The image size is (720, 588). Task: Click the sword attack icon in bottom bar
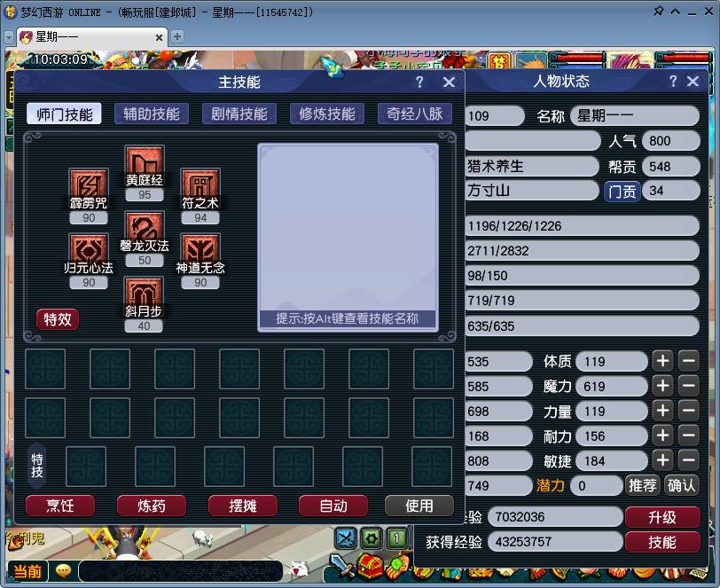pyautogui.click(x=341, y=567)
